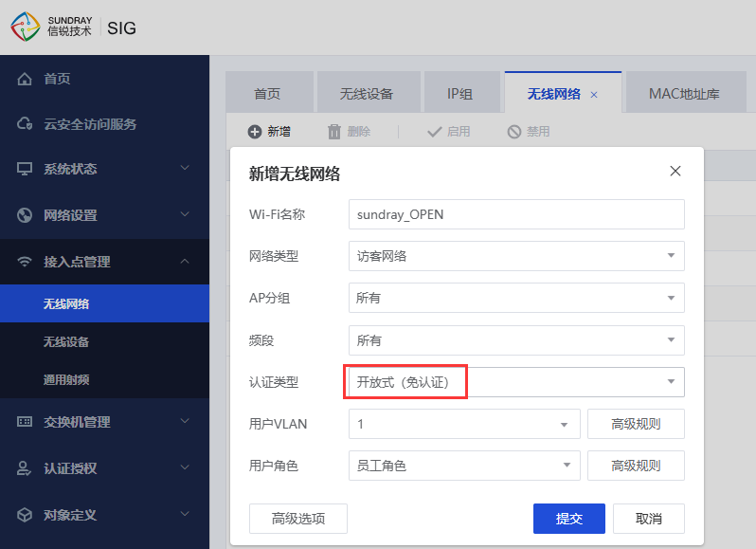
Task: Click the user icon for 认证授权
Action: click(x=24, y=468)
